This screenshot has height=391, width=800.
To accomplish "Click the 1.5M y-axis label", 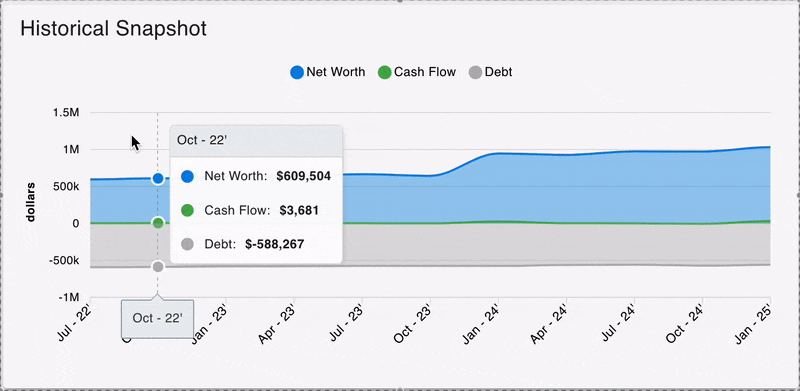I will tap(66, 113).
